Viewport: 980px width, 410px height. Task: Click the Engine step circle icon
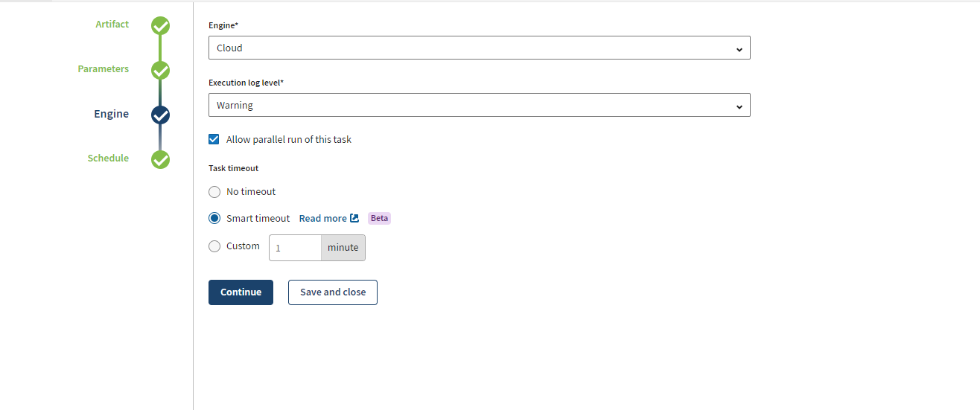click(x=160, y=115)
